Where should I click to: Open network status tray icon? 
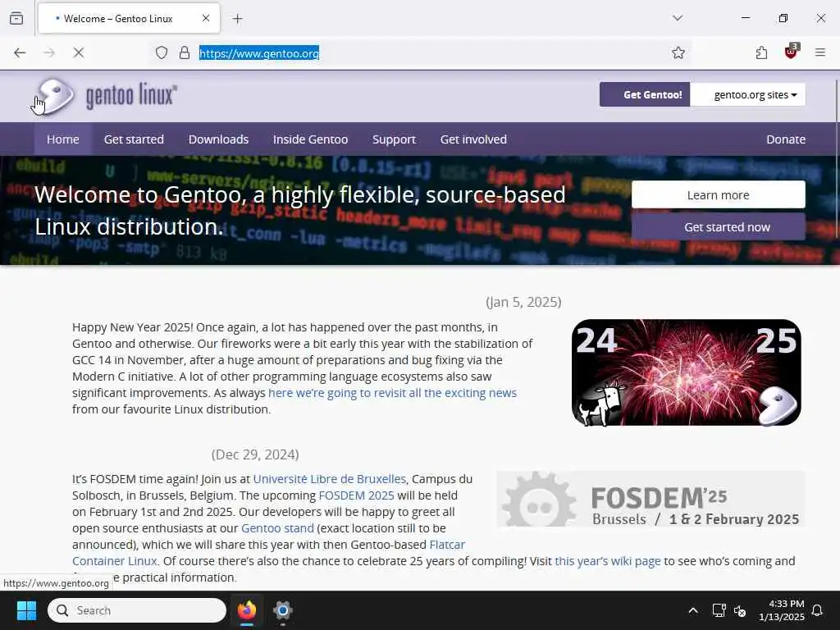[719, 610]
